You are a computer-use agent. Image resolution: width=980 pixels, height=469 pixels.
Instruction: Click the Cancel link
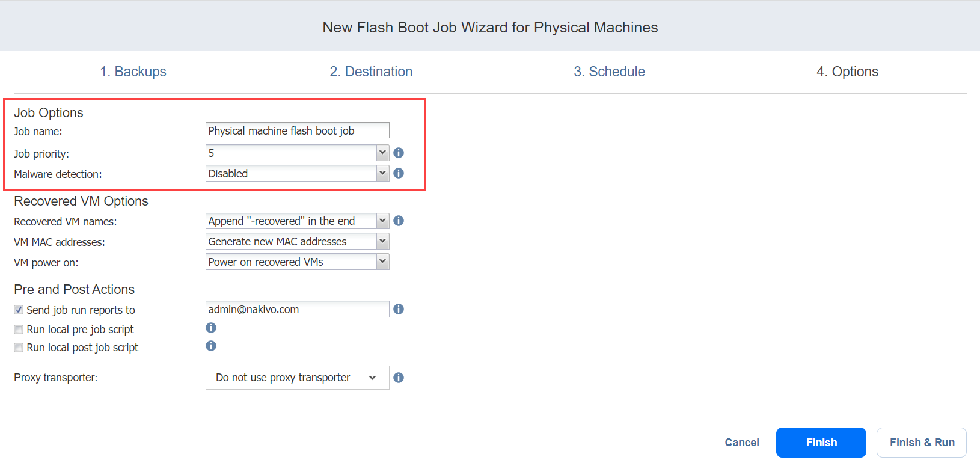coord(742,443)
